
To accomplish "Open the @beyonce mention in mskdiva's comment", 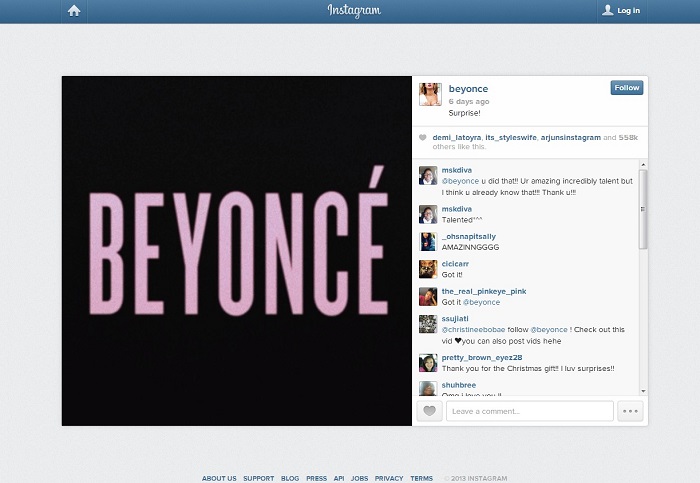I will 460,181.
